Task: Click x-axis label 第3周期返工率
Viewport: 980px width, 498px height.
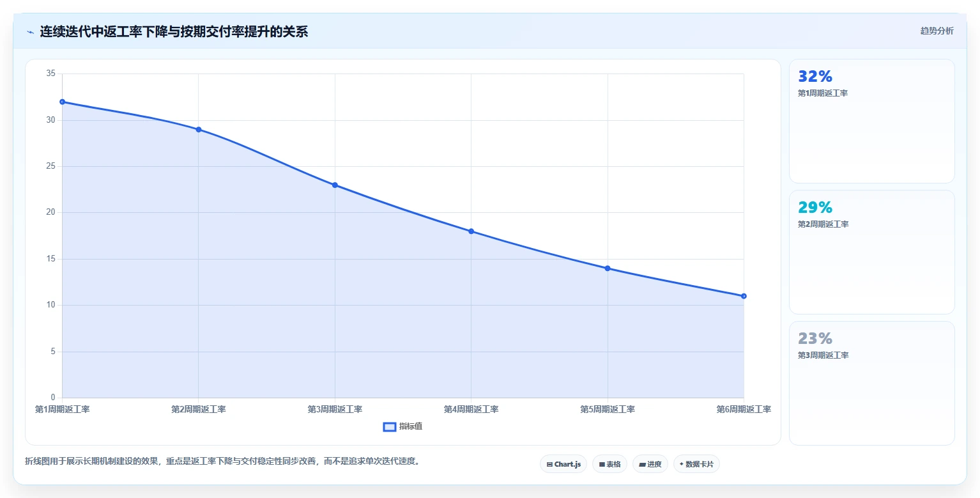Action: click(335, 409)
